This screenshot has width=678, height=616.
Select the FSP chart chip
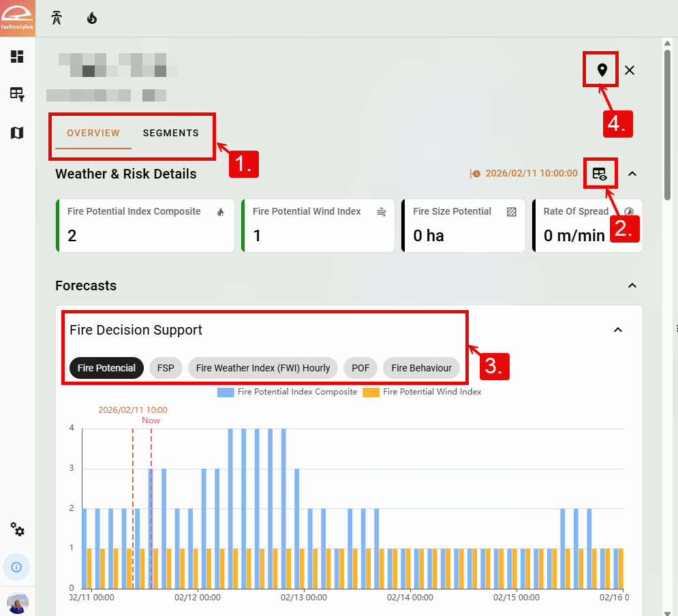coord(166,368)
